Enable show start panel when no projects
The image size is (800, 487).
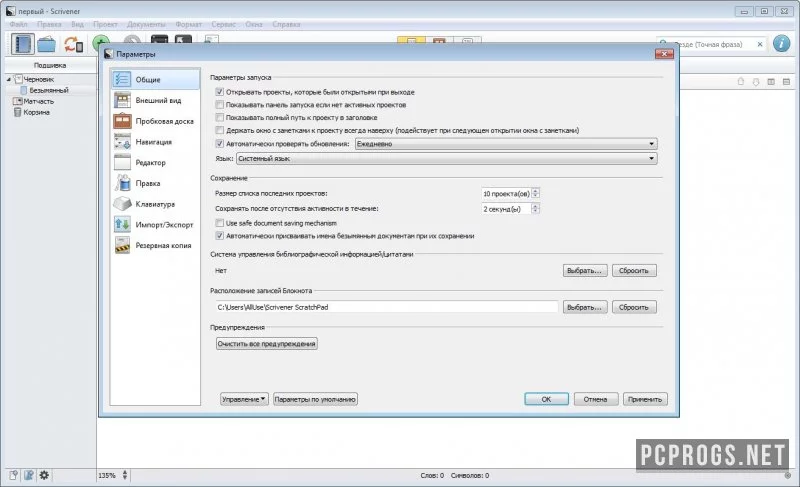pos(219,105)
